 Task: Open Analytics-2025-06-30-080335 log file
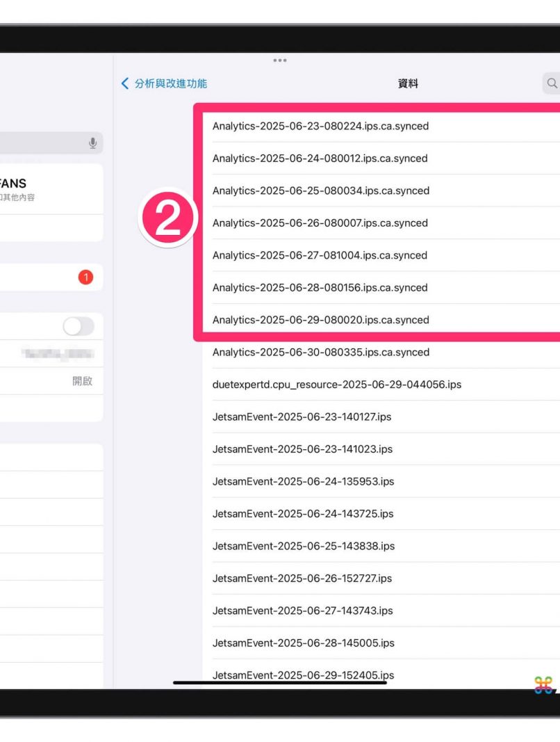tap(320, 353)
